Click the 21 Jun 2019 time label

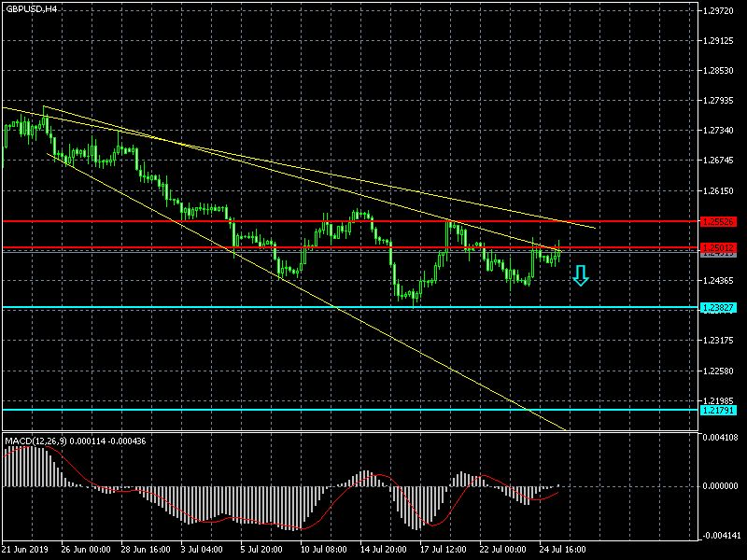[x=25, y=549]
